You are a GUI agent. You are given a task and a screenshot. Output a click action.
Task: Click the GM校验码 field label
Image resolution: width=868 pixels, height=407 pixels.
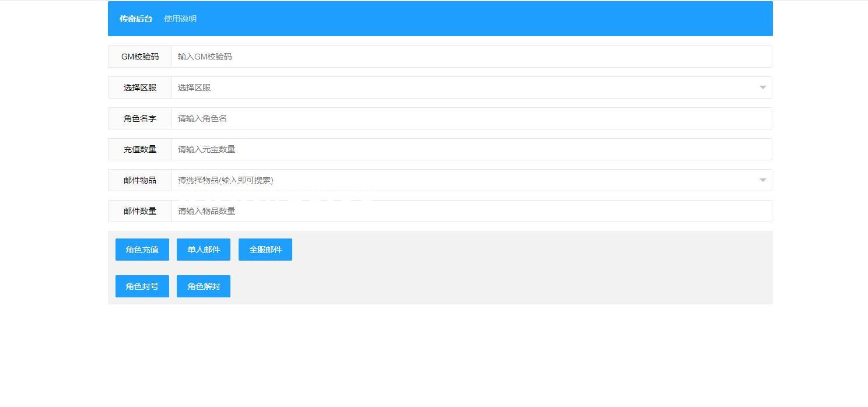click(x=140, y=57)
